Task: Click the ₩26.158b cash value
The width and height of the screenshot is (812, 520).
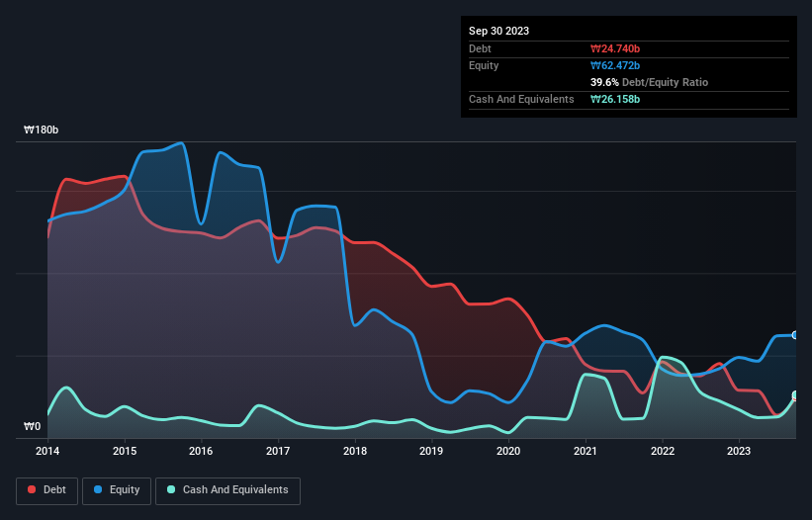Action: [615, 99]
